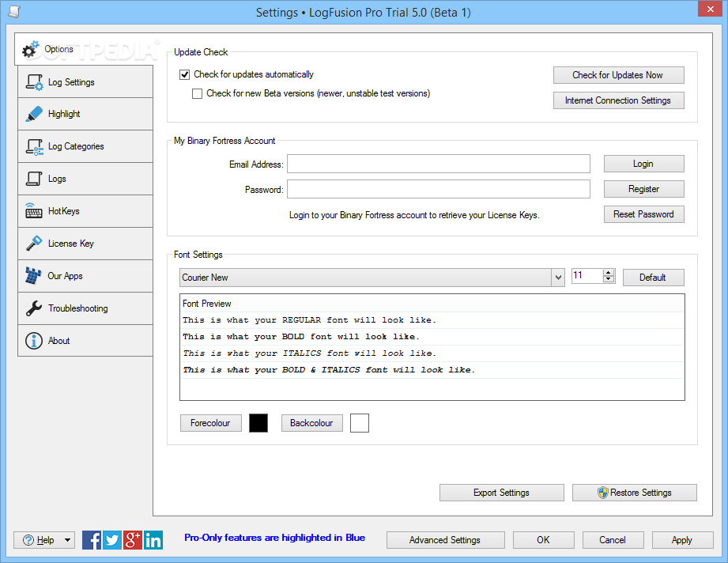Click the LogFusion title bar app icon
Image resolution: width=728 pixels, height=563 pixels.
[x=14, y=12]
